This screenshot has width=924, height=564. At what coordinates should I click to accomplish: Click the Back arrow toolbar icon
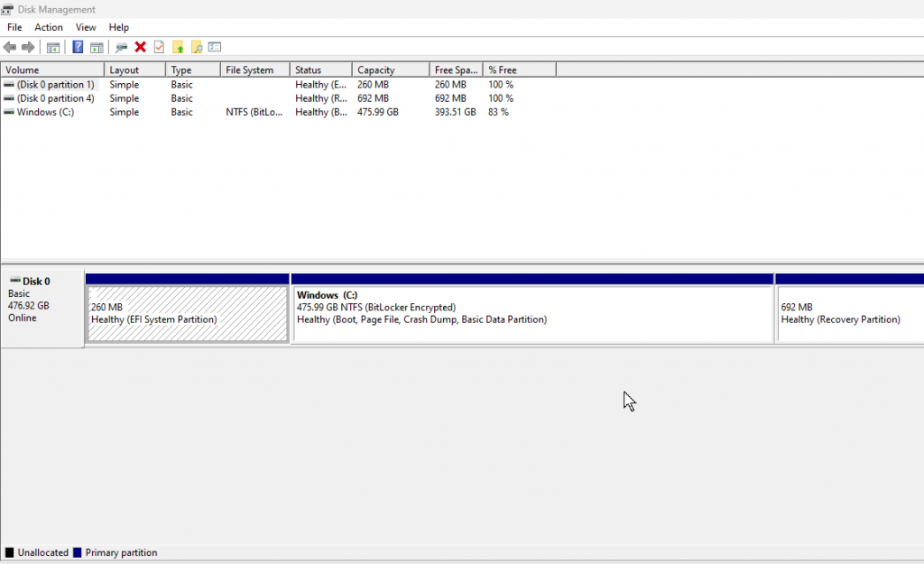point(10,47)
